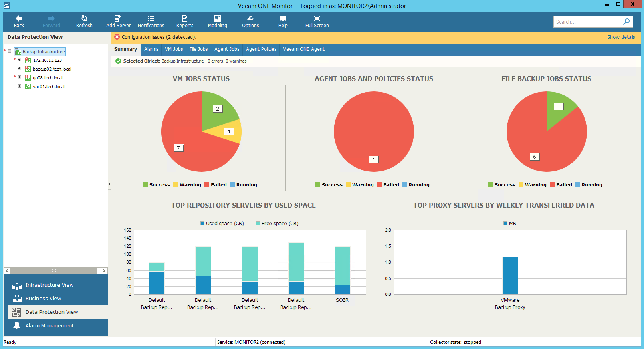Click the blue Running legend swatch under File Backup Jobs
Viewport: 644px width, 349px height.
[x=578, y=185]
